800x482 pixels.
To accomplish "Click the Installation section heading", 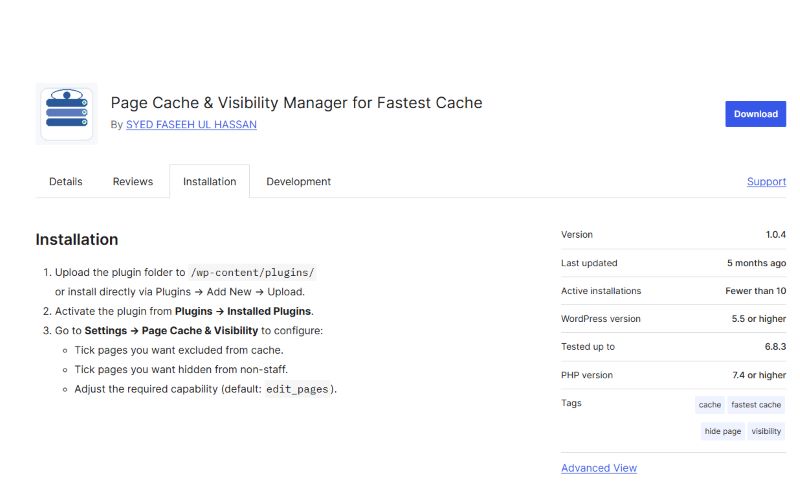I will coord(77,240).
